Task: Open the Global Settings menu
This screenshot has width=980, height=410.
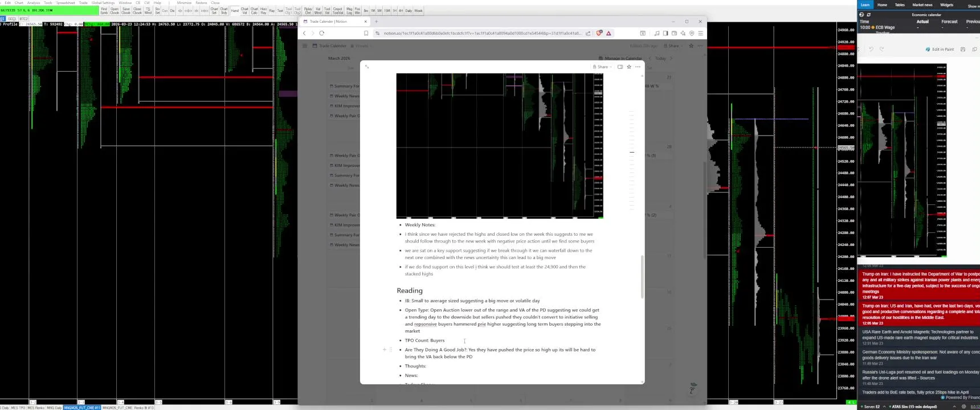Action: click(x=103, y=2)
